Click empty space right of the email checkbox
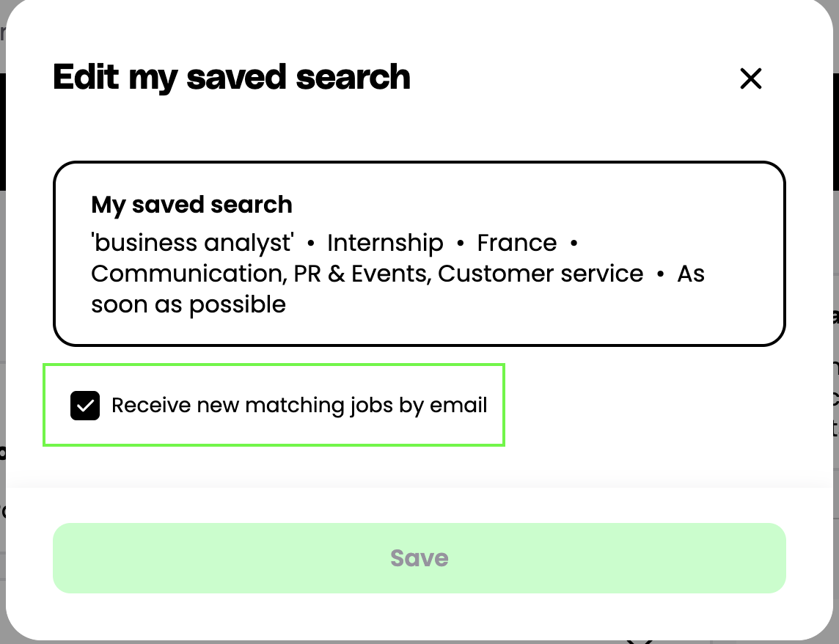The image size is (839, 644). (x=645, y=406)
